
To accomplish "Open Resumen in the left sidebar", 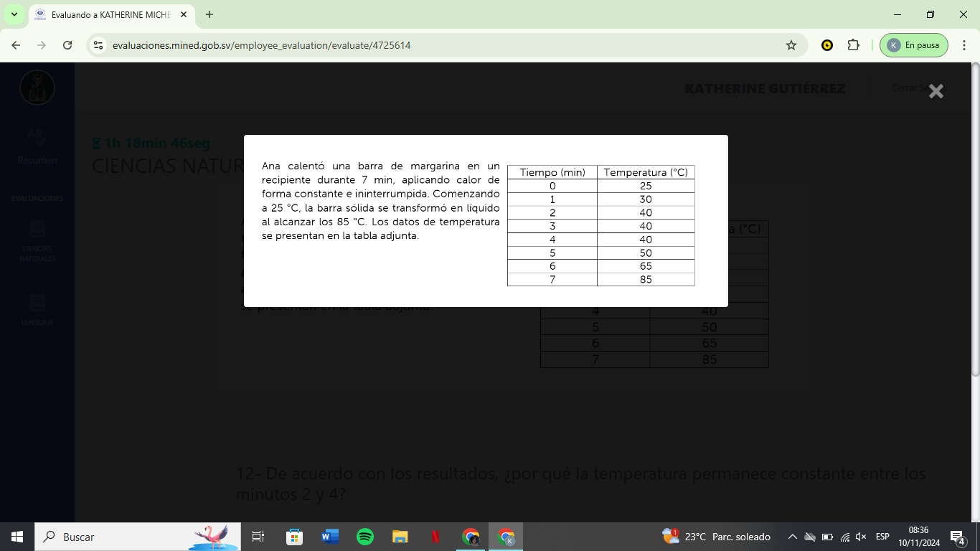I will [37, 147].
